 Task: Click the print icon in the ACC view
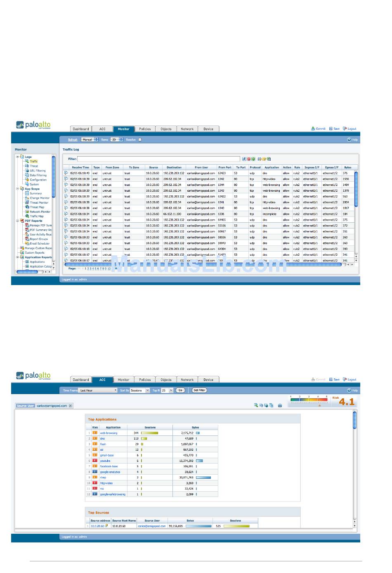point(280,406)
